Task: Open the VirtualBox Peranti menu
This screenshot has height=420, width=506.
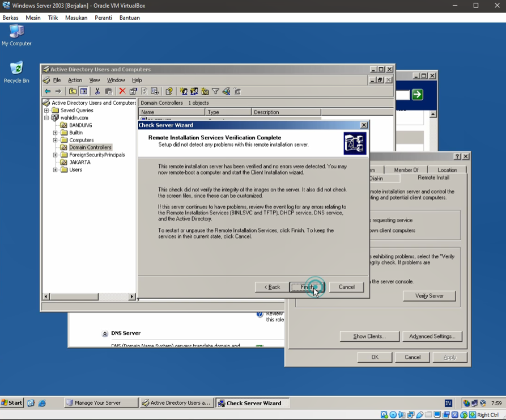Action: 103,18
